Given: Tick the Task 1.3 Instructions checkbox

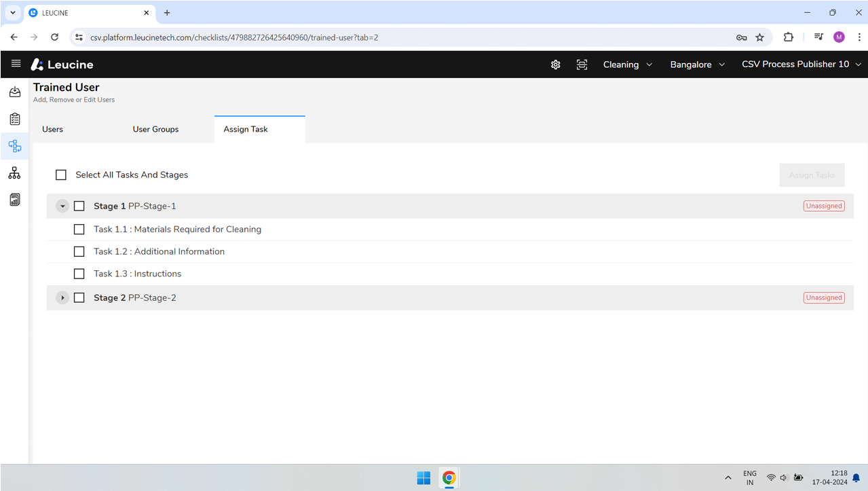Looking at the screenshot, I should [x=79, y=274].
